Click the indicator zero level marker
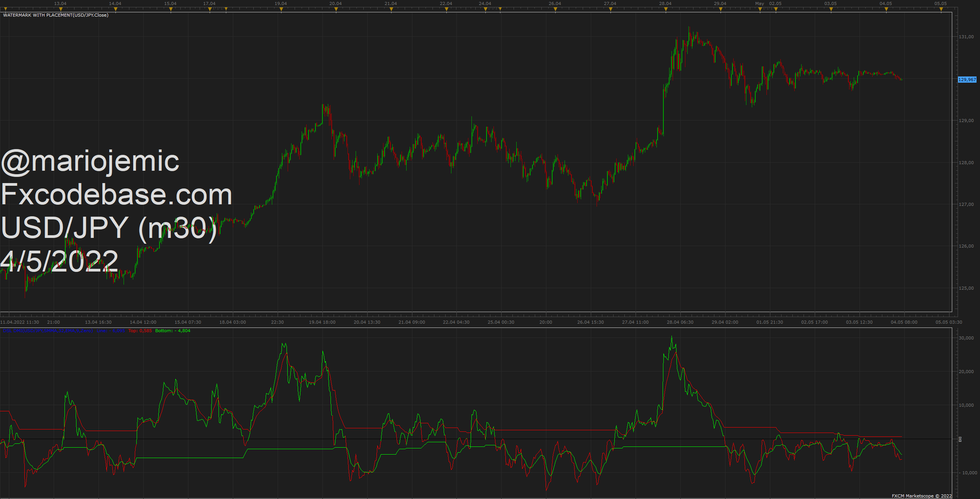Image resolution: width=980 pixels, height=499 pixels. point(960,439)
